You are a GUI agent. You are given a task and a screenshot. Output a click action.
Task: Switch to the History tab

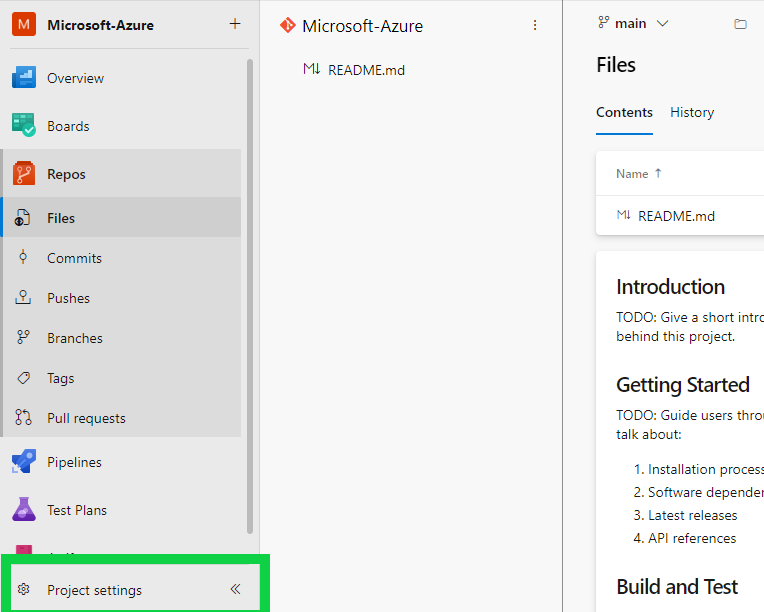click(692, 113)
